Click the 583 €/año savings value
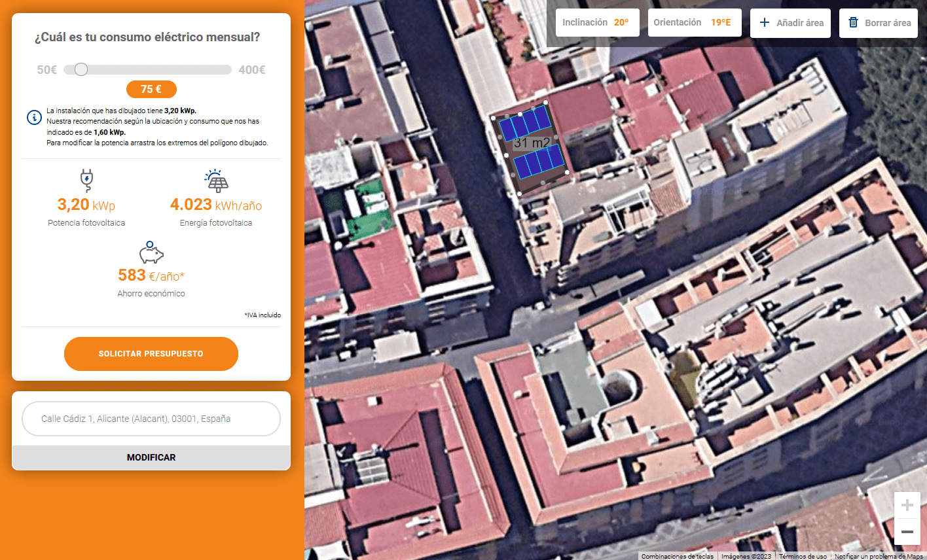Viewport: 927px width, 560px height. 151,275
